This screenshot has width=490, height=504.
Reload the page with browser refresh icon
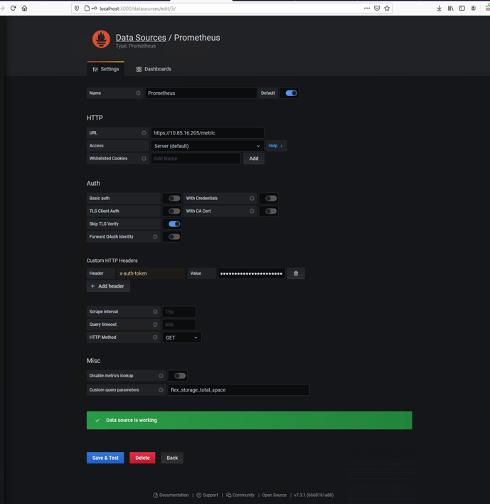coord(13,8)
